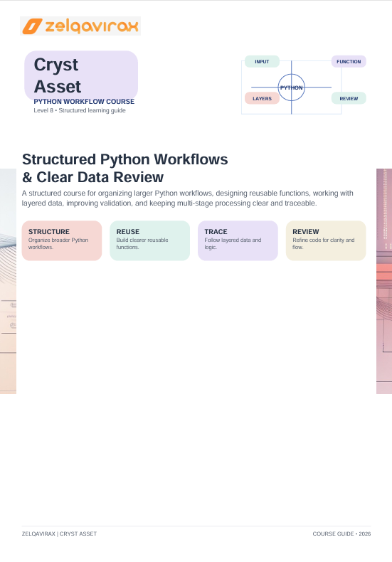Click 'Build clearer reusable functions.' text

(142, 244)
